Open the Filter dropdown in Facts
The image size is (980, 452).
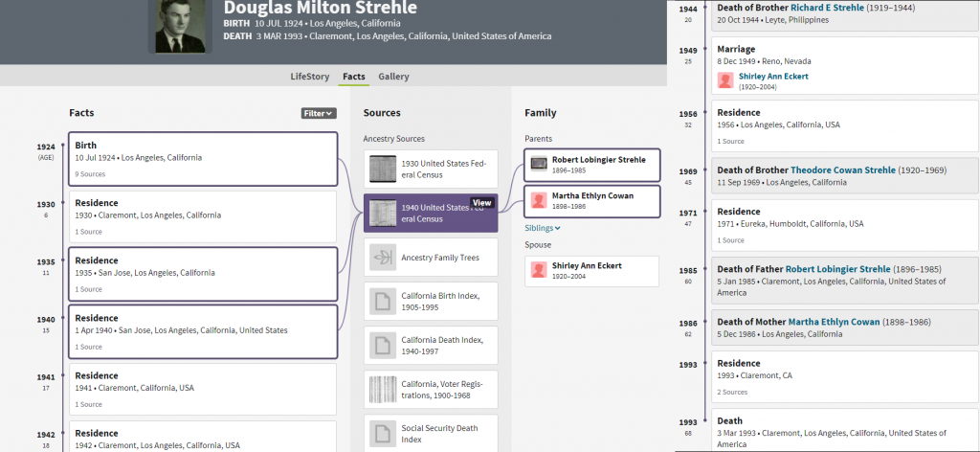click(319, 113)
